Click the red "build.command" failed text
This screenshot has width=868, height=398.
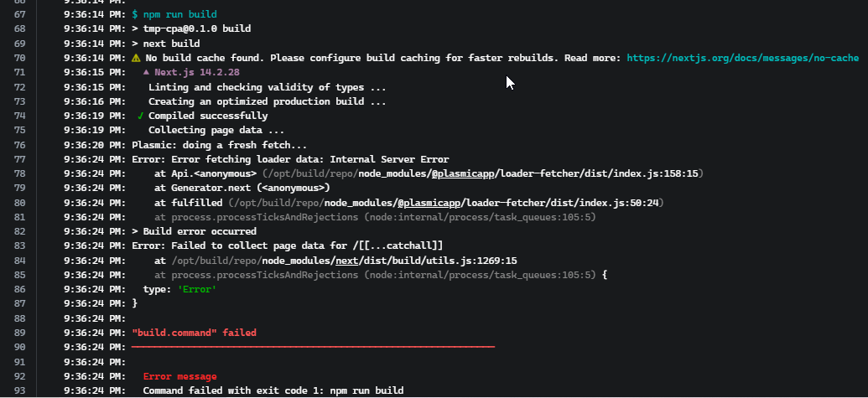tap(194, 333)
